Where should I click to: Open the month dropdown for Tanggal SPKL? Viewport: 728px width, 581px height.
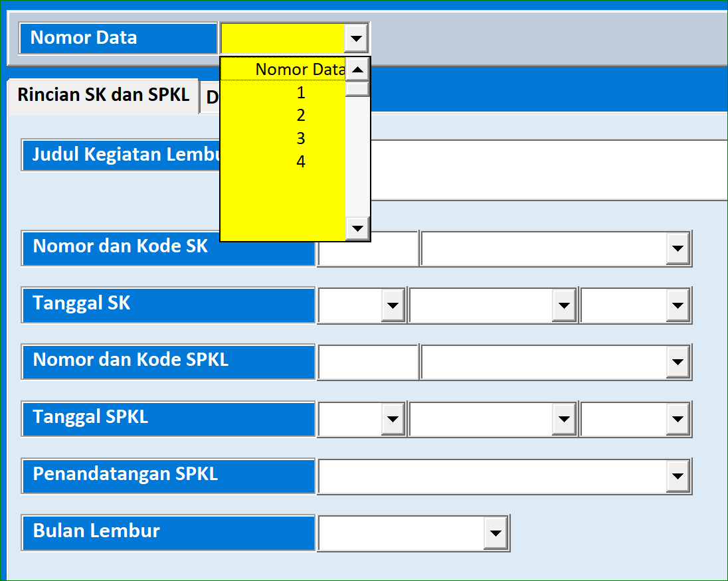coord(563,419)
